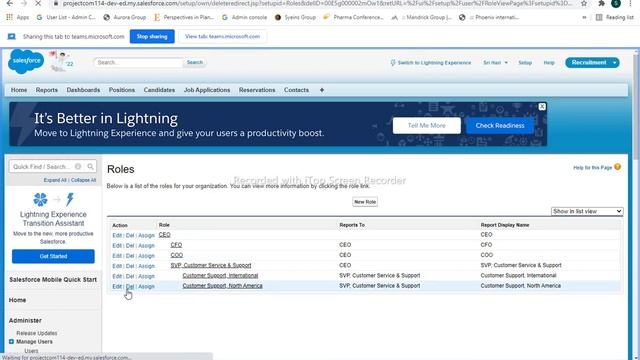This screenshot has width=640, height=360.
Task: Click the Report Display Name column header
Action: pos(505,225)
